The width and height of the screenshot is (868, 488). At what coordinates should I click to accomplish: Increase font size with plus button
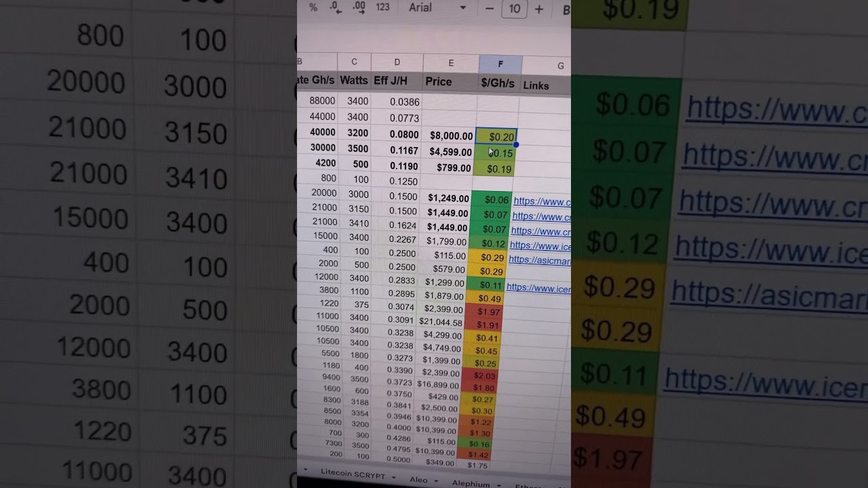pos(539,9)
